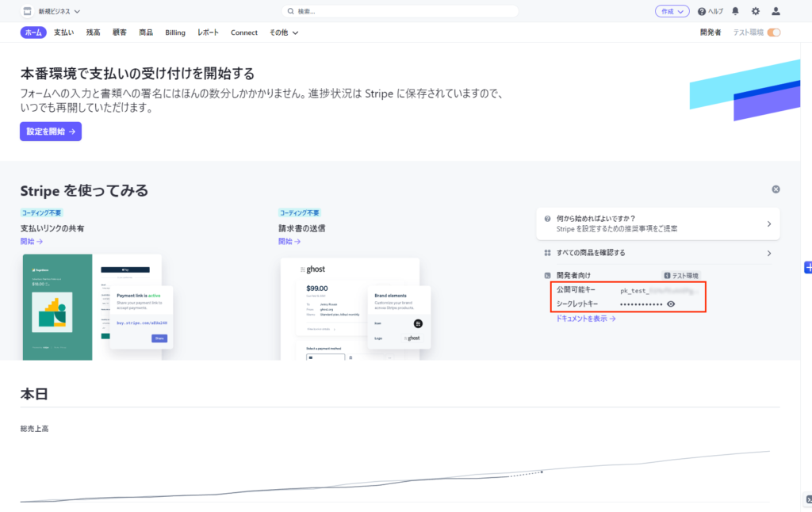Click the 設定を開始 button
Viewport: 812px width, 512px height.
point(51,132)
